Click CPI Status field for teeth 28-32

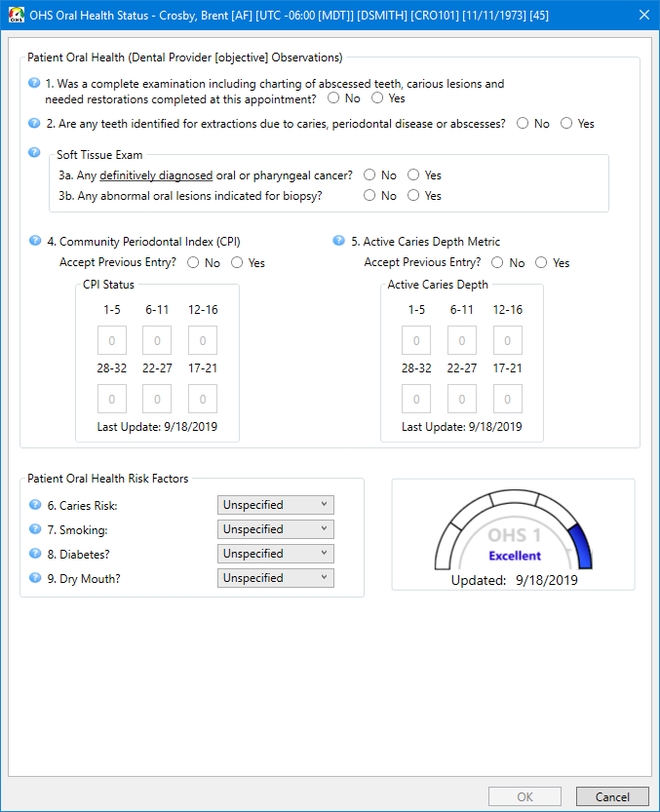click(x=112, y=399)
